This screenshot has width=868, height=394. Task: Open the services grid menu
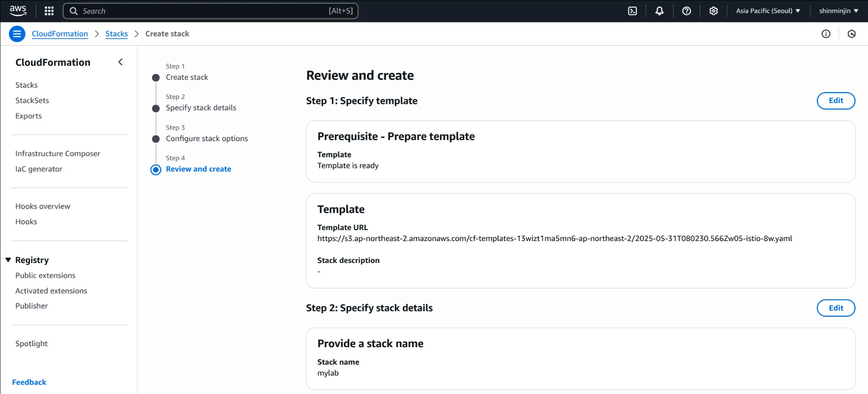click(x=49, y=11)
